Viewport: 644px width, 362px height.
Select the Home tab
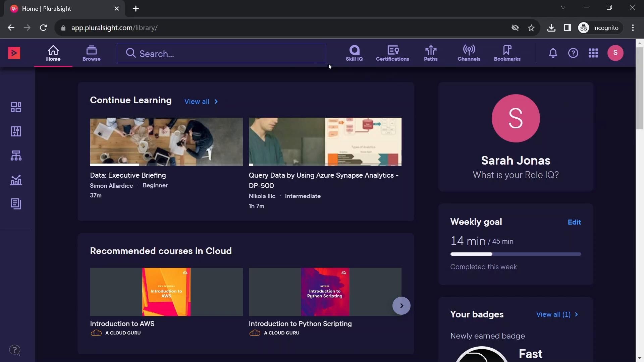coord(53,53)
